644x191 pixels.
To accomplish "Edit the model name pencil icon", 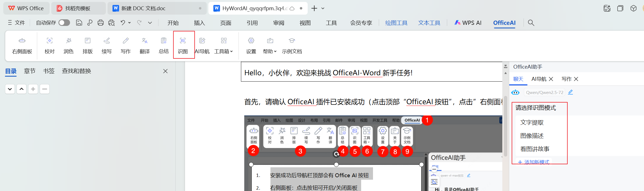I will point(570,92).
